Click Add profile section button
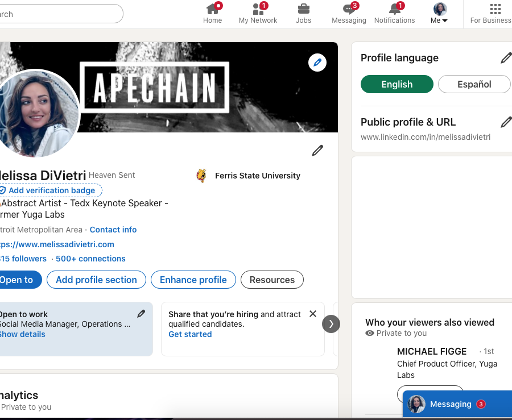The width and height of the screenshot is (512, 420). click(96, 280)
